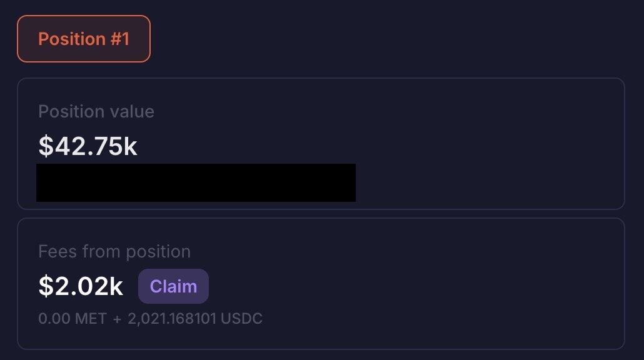Click the Position value label
The image size is (644, 360).
(x=96, y=112)
